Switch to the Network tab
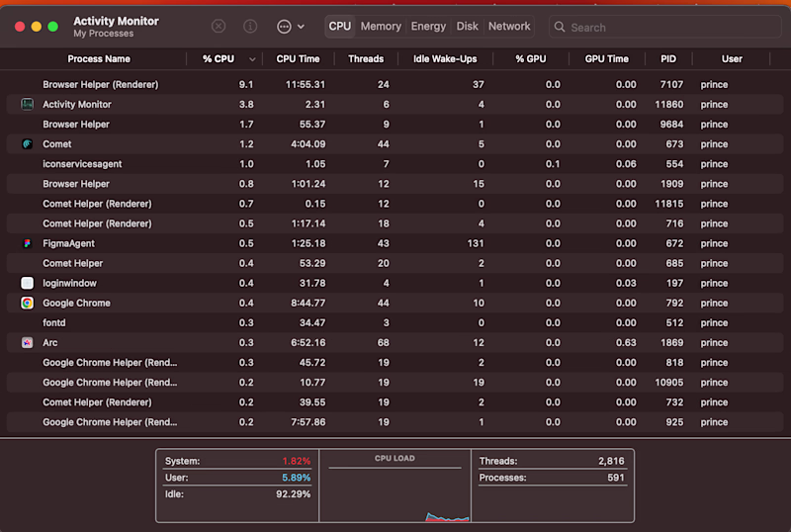Viewport: 791px width, 532px height. [509, 27]
